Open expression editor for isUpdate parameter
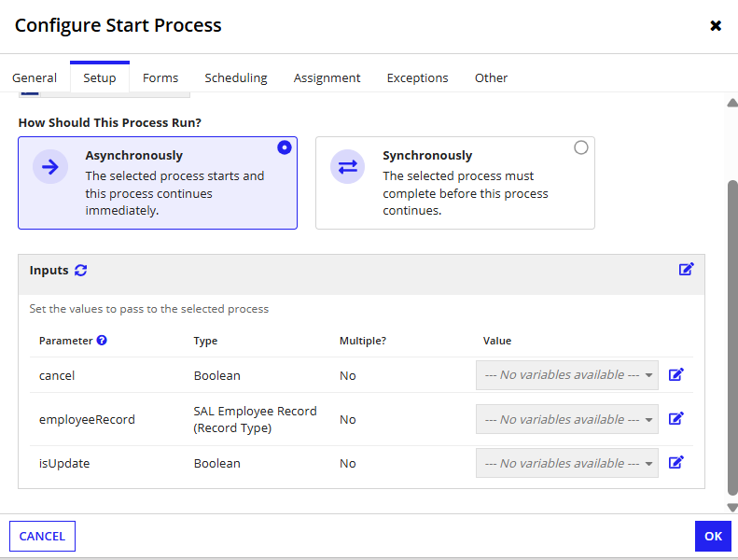 tap(676, 462)
